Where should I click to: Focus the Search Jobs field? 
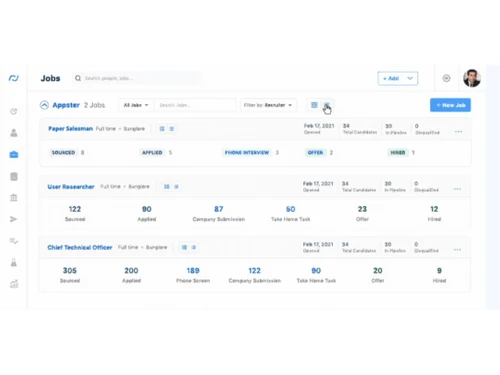pos(195,105)
